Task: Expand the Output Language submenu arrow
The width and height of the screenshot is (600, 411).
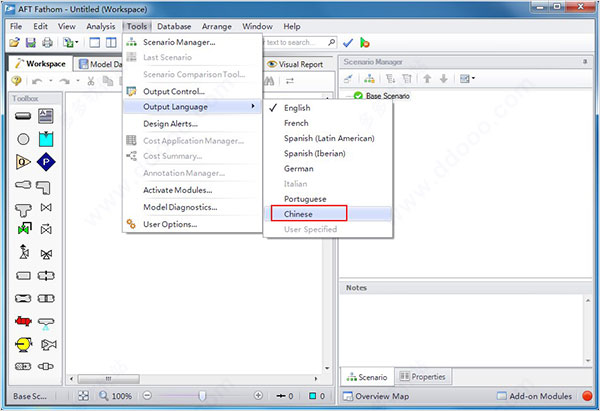Action: click(253, 106)
